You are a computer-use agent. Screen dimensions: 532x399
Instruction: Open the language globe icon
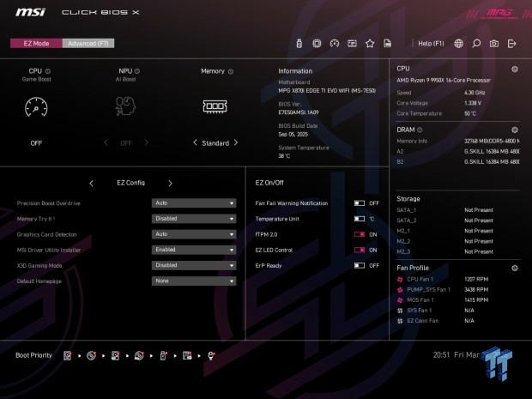pos(458,44)
